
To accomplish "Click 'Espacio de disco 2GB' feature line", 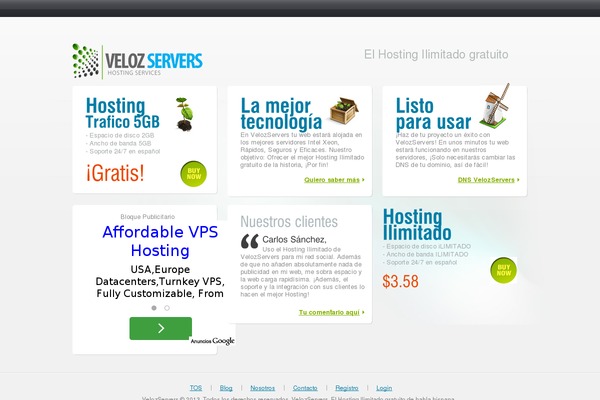I will click(x=120, y=136).
